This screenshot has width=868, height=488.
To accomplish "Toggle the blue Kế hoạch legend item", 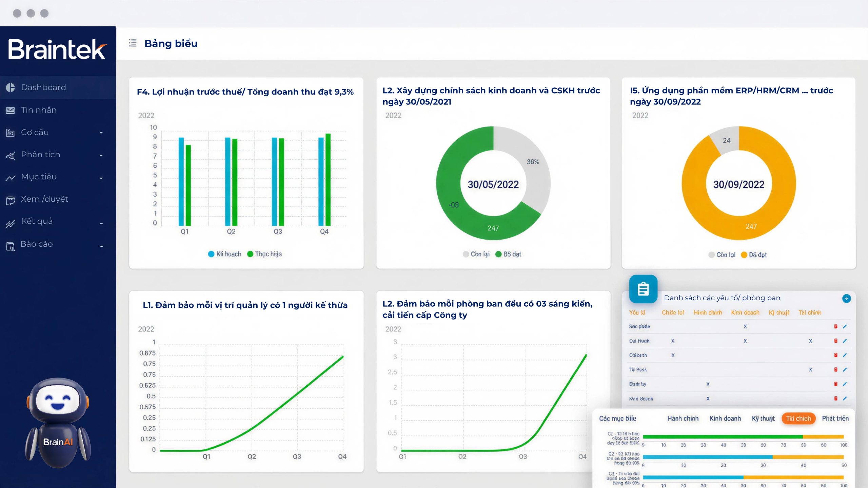I will (224, 254).
